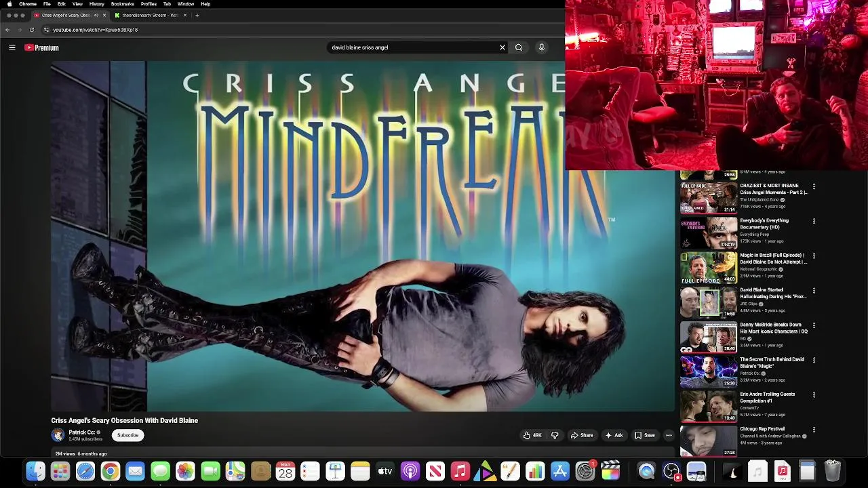The height and width of the screenshot is (488, 868).
Task: Open Messages from the Dock
Action: (160, 470)
